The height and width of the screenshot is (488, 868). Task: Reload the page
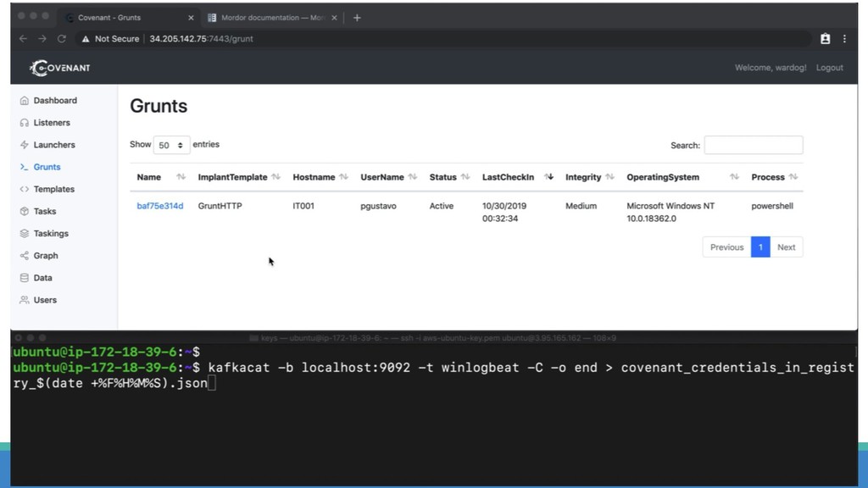pos(61,39)
